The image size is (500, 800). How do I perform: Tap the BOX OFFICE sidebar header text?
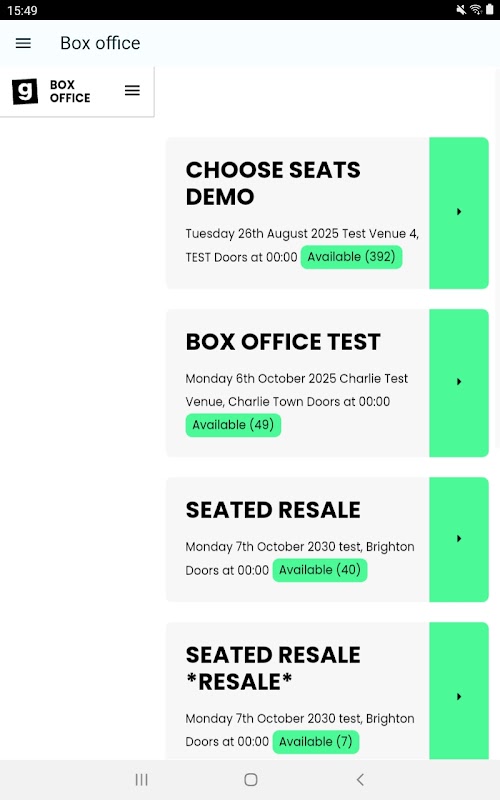(70, 91)
